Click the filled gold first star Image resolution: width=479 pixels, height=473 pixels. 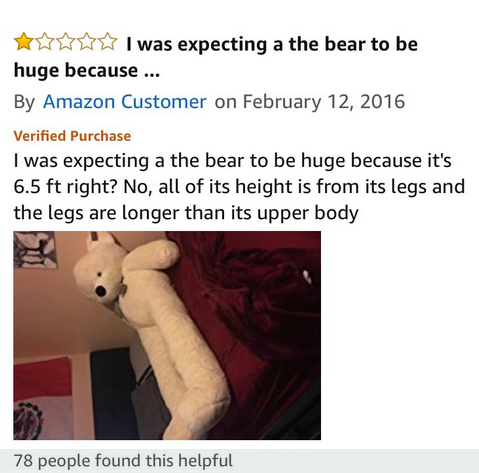pos(24,41)
